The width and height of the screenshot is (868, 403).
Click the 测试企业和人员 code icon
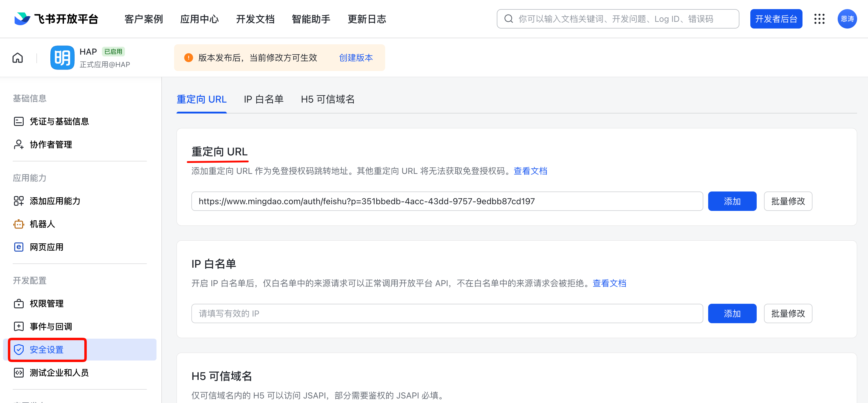19,372
